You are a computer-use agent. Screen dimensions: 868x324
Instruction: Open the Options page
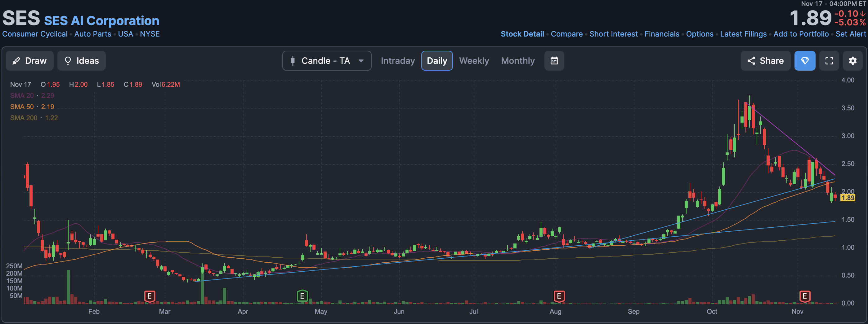coord(700,34)
